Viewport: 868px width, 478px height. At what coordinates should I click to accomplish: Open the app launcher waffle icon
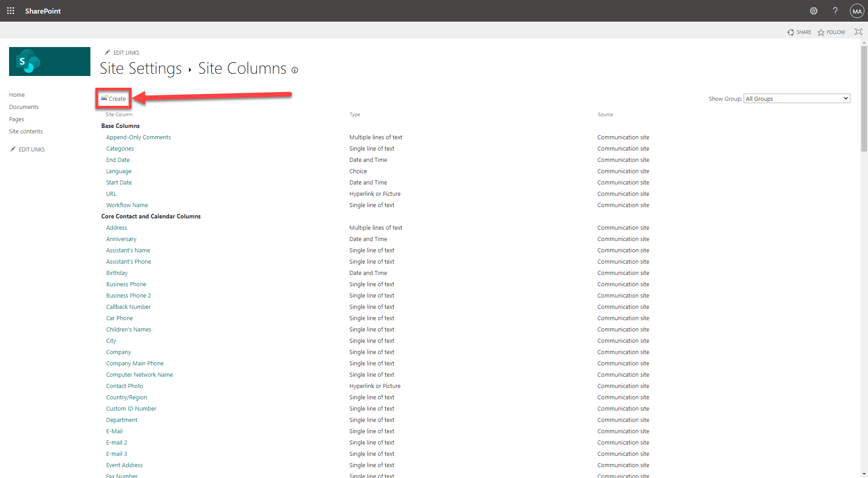[10, 11]
